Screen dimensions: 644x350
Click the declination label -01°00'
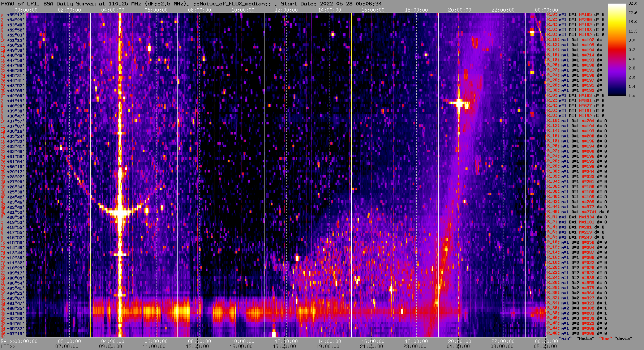(x=15, y=313)
